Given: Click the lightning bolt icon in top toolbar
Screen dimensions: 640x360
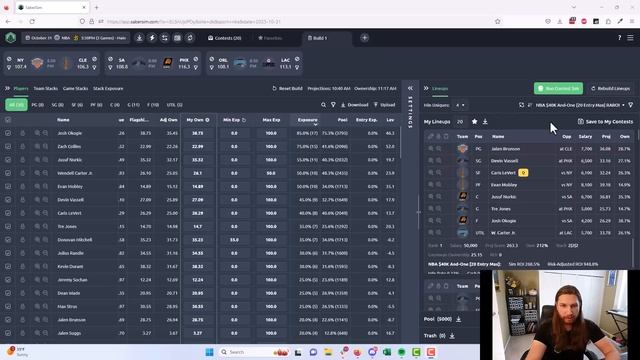Looking at the screenshot, I should [152, 38].
